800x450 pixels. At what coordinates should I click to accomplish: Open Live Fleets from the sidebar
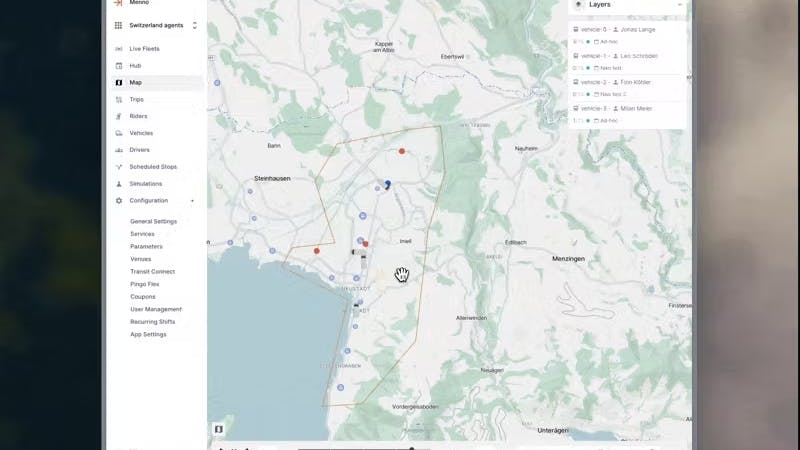pos(157,49)
